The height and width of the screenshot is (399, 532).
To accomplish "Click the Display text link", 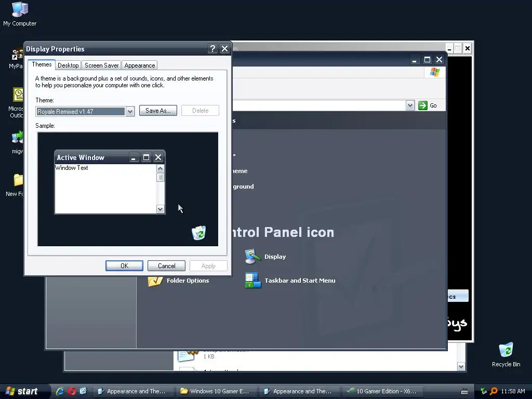I will coord(275,257).
